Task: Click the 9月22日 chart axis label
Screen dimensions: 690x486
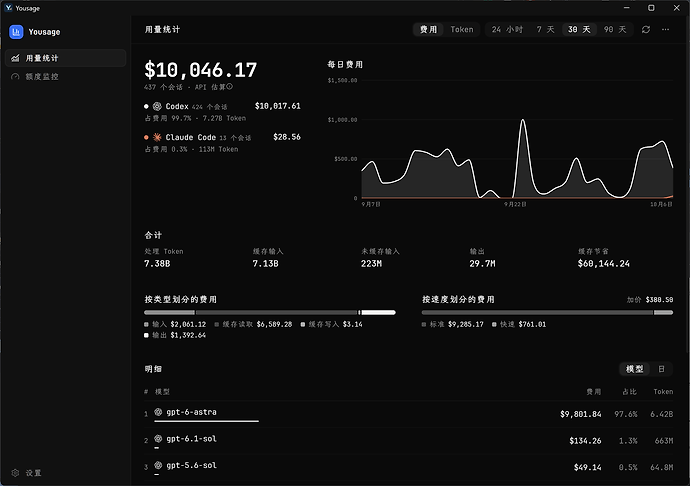Action: click(x=515, y=204)
